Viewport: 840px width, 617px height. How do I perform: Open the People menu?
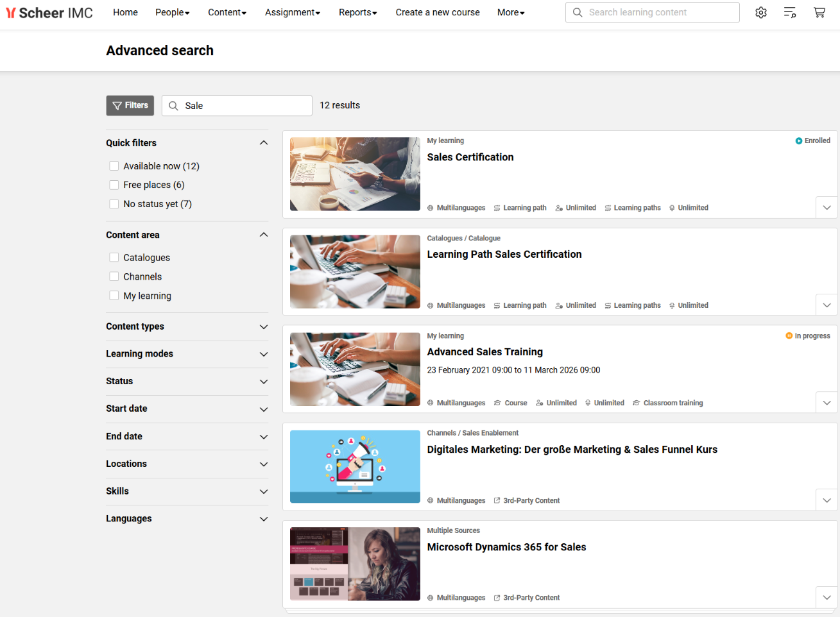click(172, 12)
